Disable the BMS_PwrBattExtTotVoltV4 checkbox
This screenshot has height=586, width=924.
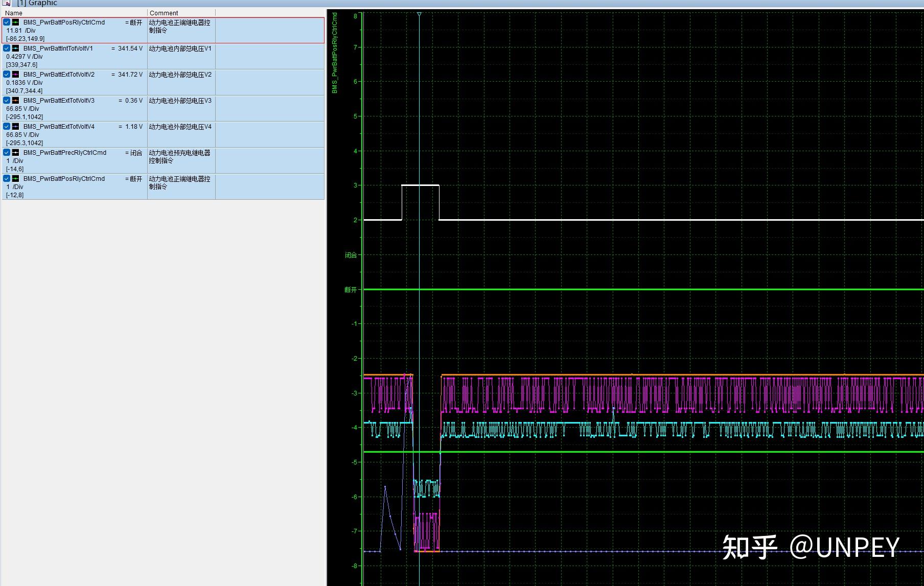(x=7, y=127)
